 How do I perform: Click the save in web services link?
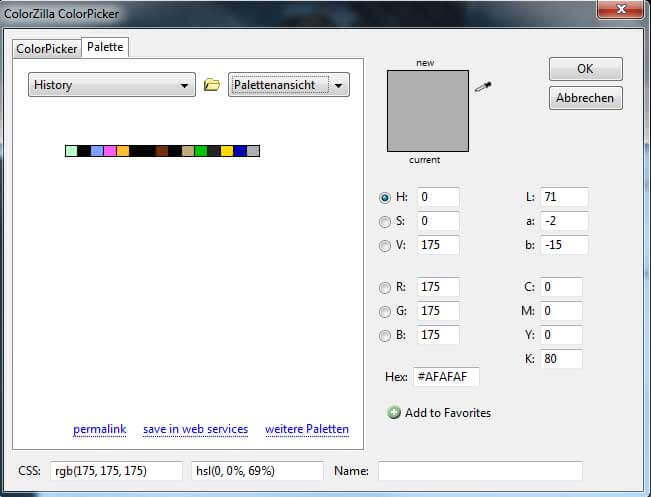pyautogui.click(x=196, y=429)
